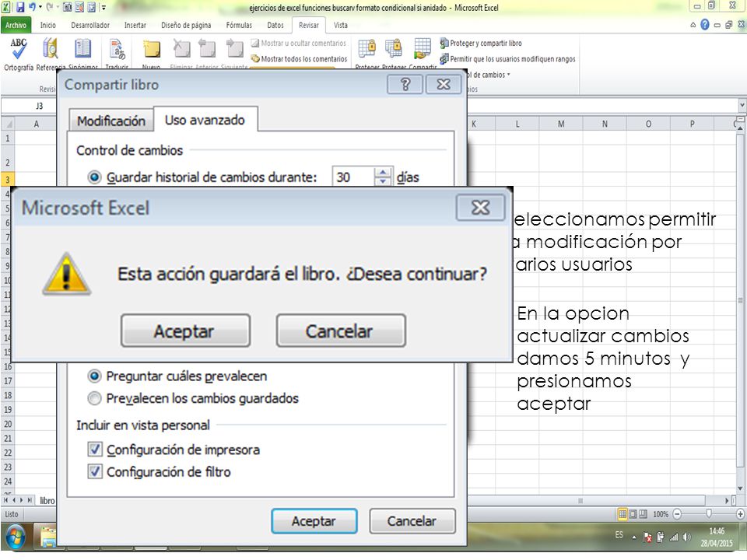747x560 pixels.
Task: Select column M header
Action: [x=561, y=124]
